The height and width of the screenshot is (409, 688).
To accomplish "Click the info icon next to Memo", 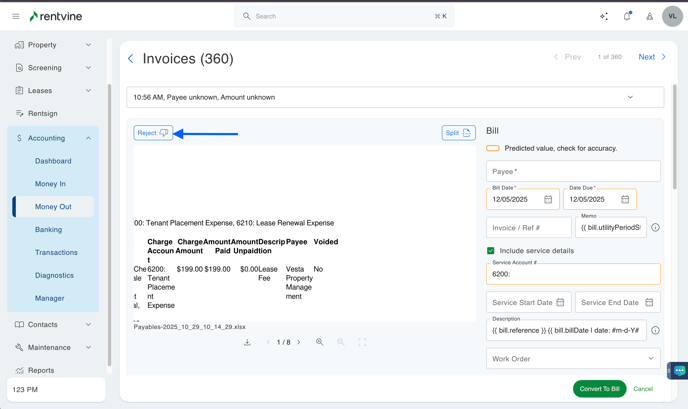I will point(655,228).
